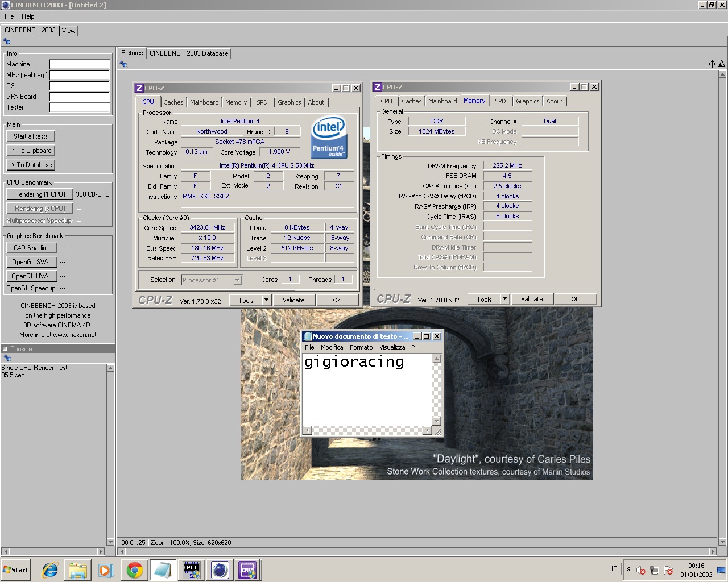Open Modifica menu in Notepad

332,347
